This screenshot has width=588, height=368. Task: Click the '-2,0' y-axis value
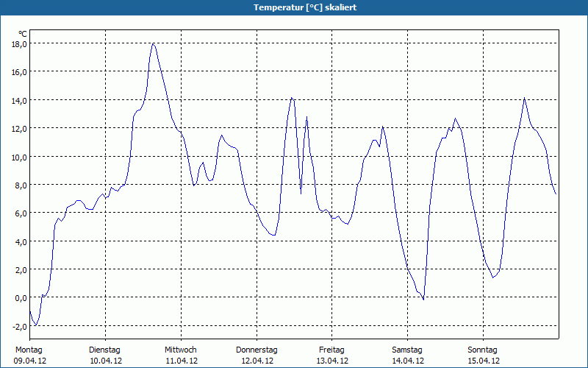[x=20, y=326]
